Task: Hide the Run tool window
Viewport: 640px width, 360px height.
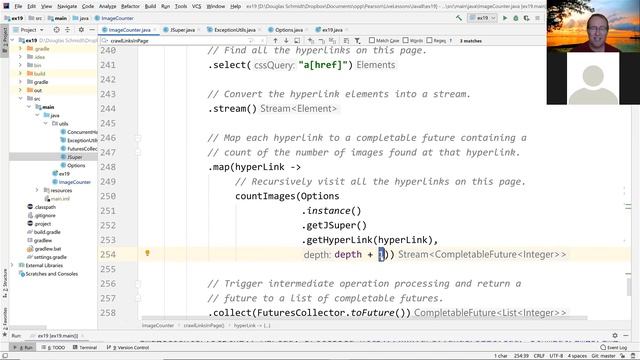Action: [626, 336]
